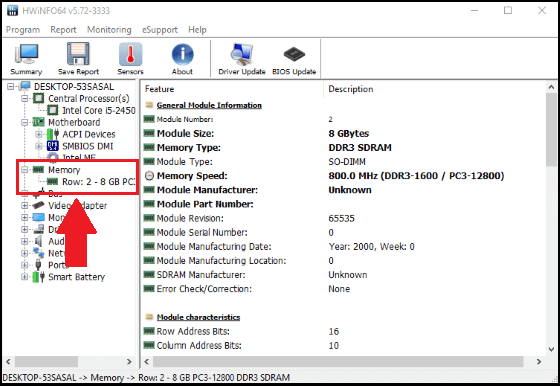The height and width of the screenshot is (386, 560).
Task: Click the details pane scroll right arrow
Action: [x=539, y=362]
